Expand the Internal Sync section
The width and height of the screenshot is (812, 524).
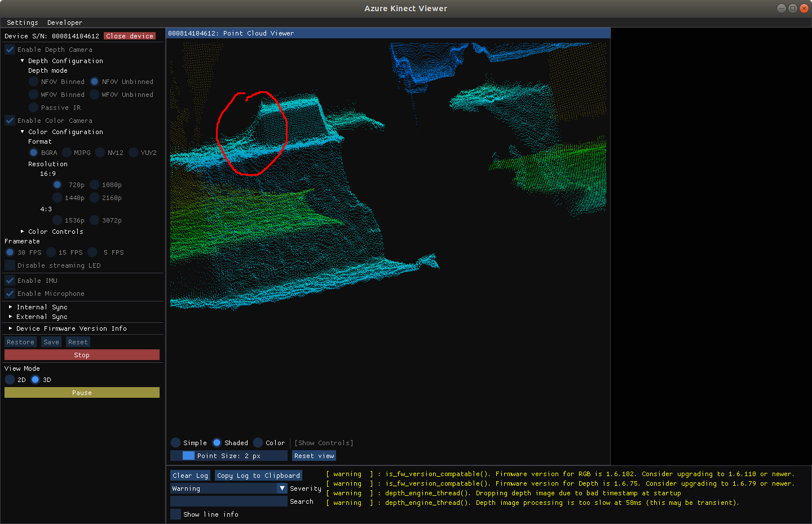click(x=11, y=307)
